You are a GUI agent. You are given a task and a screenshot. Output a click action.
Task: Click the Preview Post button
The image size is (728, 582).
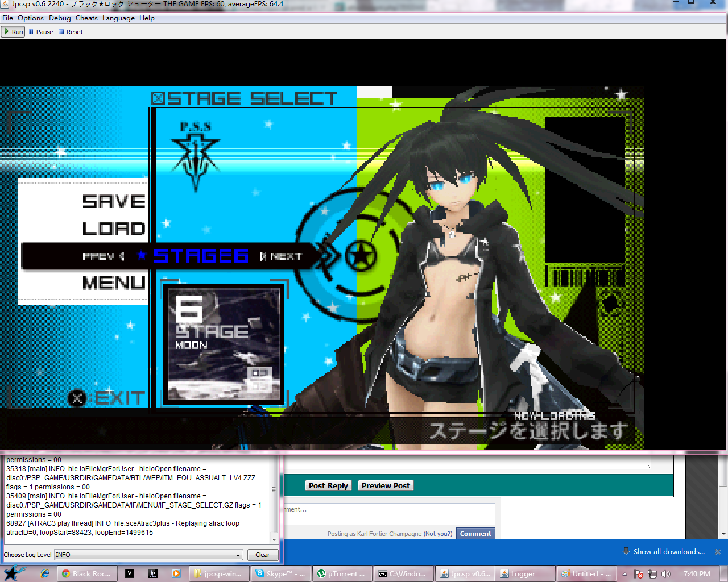[386, 485]
